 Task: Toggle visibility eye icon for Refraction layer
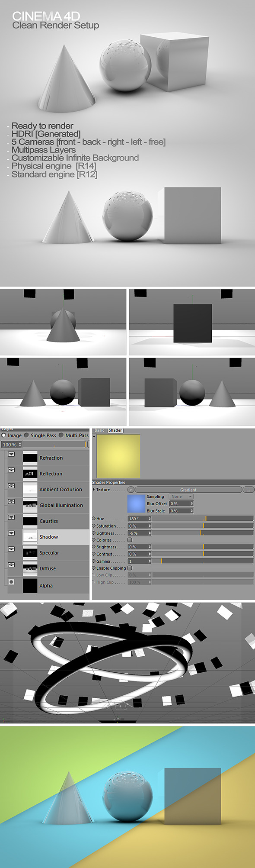click(x=11, y=454)
